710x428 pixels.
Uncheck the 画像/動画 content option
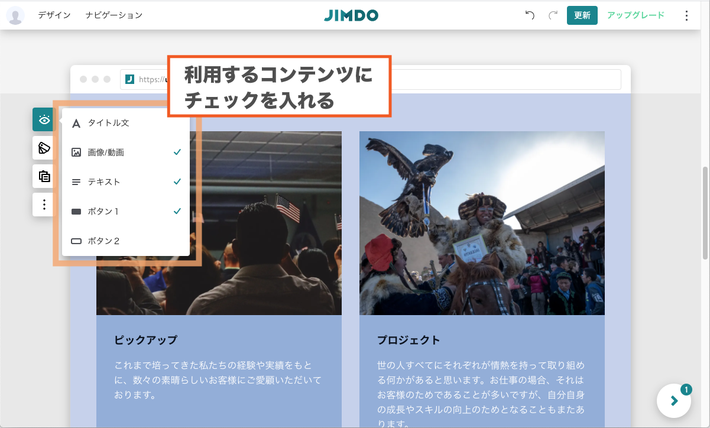point(126,152)
